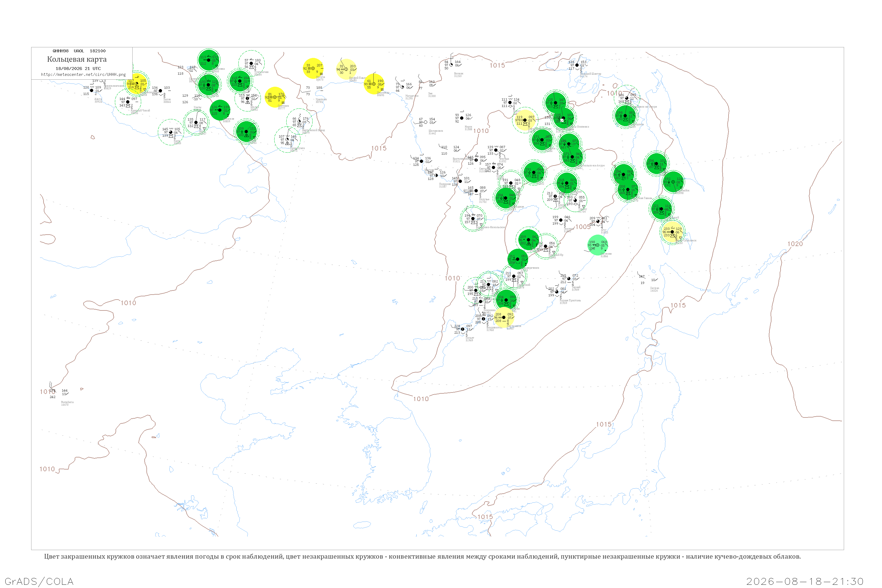The width and height of the screenshot is (882, 588).
Task: Click the Владивосток station name label
Action: click(494, 328)
